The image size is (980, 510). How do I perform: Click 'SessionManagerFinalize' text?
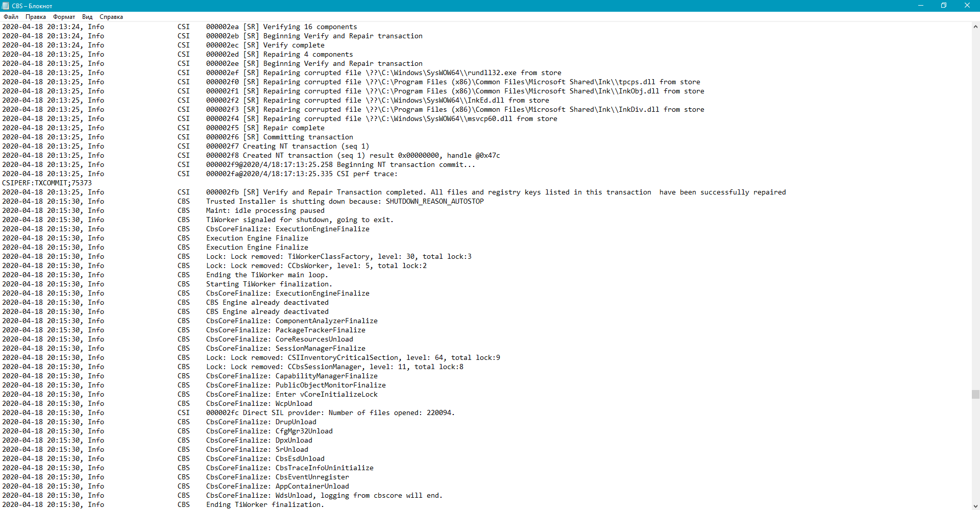(x=320, y=349)
